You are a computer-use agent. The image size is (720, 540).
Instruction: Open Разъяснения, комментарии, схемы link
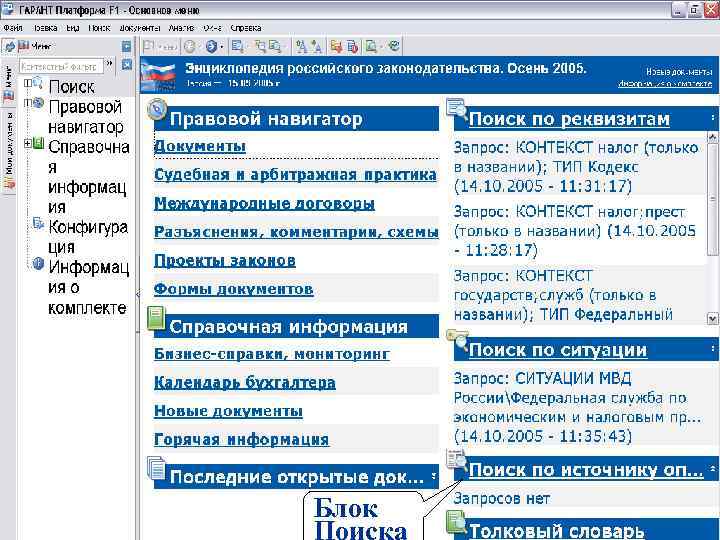click(296, 231)
